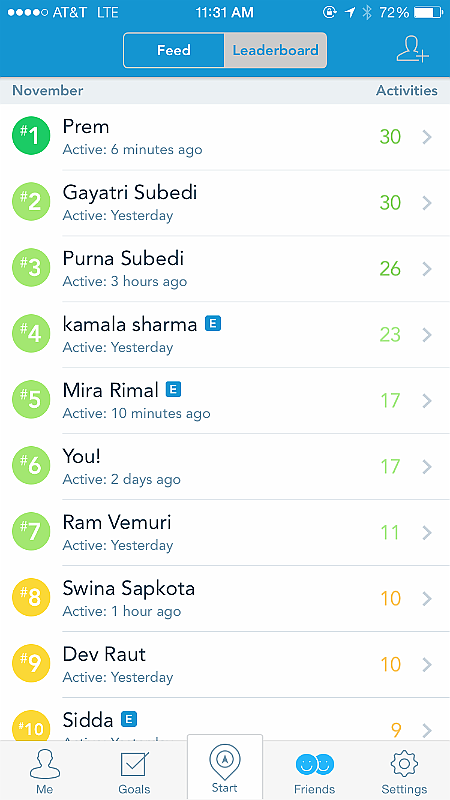The height and width of the screenshot is (800, 450).
Task: Expand Ram Vemuri's row arrow
Action: tap(428, 533)
